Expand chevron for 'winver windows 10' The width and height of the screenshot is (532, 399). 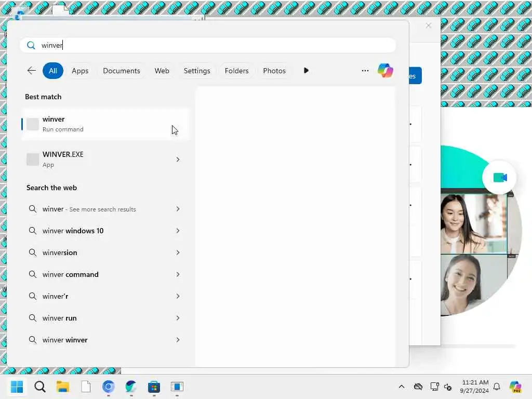pyautogui.click(x=178, y=231)
